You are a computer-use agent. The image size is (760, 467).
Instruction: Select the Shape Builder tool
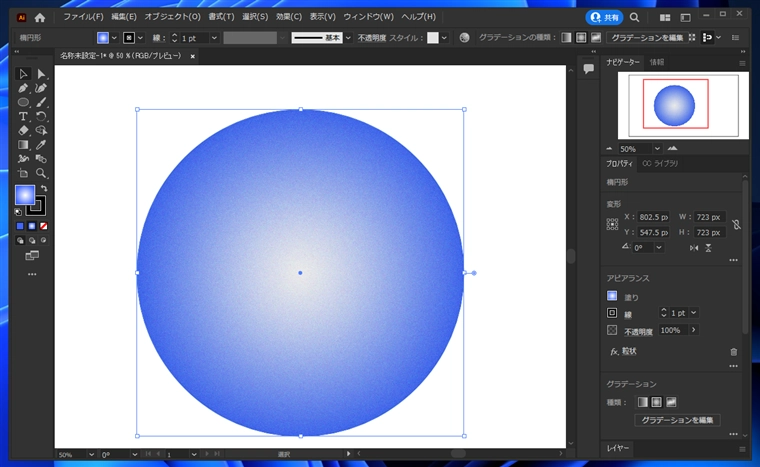41,130
